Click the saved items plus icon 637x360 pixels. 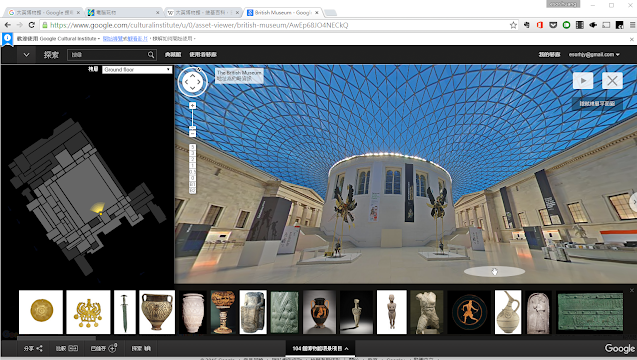pos(113,348)
